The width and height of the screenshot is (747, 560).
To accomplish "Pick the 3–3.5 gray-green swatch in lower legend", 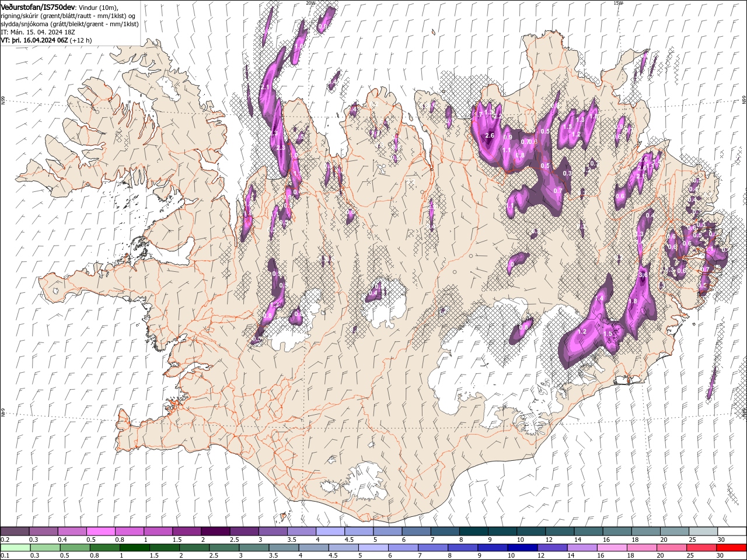I will point(254,548).
